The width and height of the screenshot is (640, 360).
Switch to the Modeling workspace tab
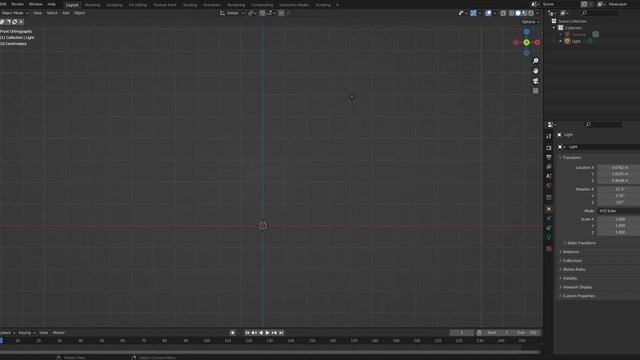pyautogui.click(x=93, y=5)
